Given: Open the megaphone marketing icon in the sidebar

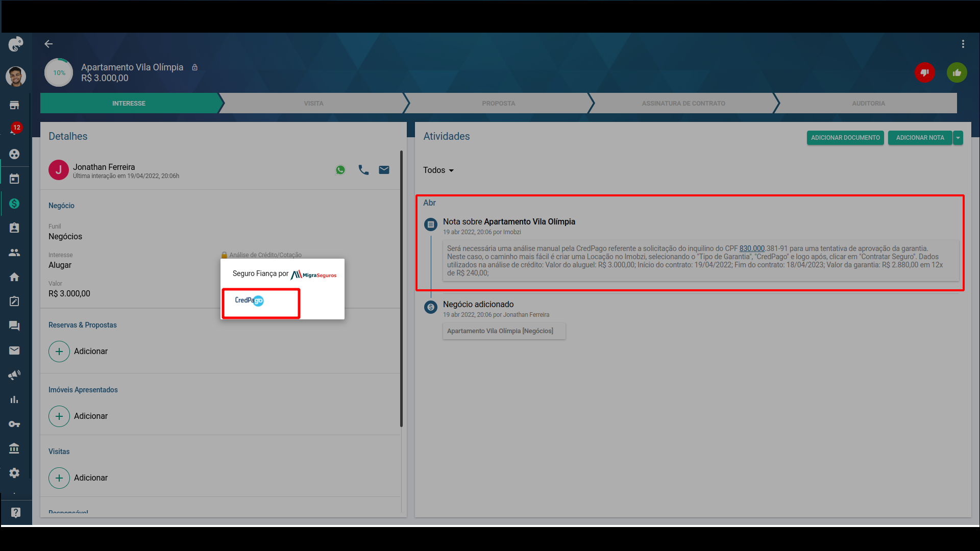Looking at the screenshot, I should (x=14, y=375).
